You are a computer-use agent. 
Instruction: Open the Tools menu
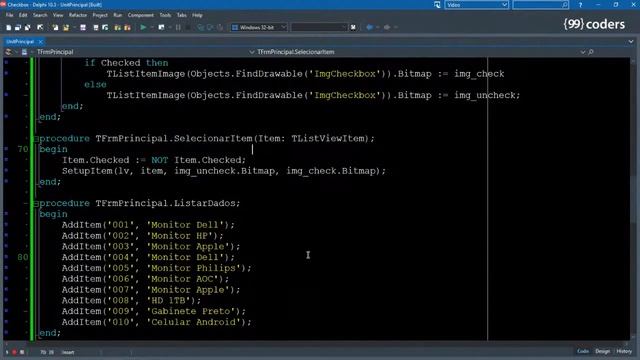tap(165, 15)
